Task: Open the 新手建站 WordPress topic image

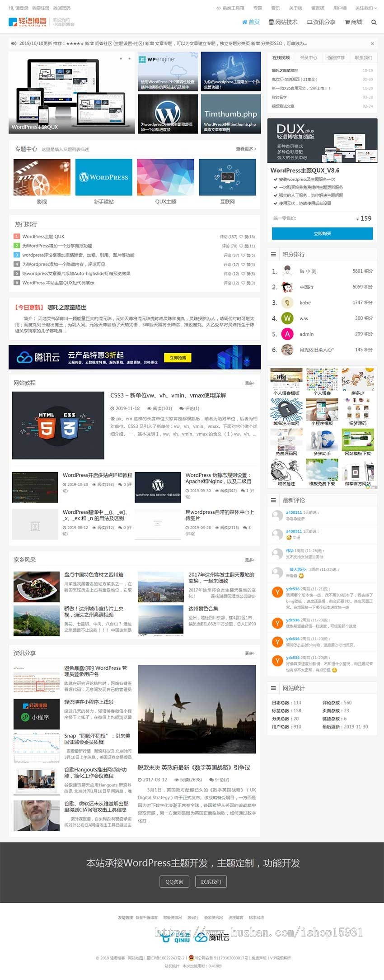Action: [x=104, y=177]
